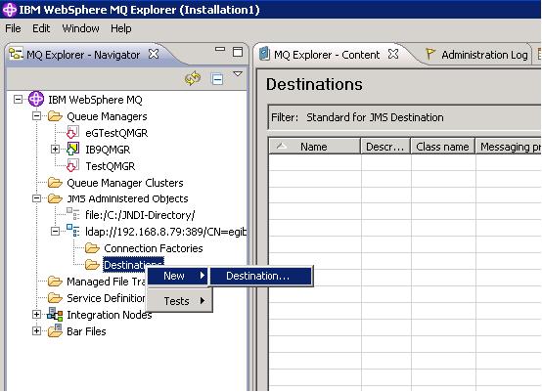Click the JMS Administered Objects folder icon
542x392 pixels.
(x=55, y=198)
